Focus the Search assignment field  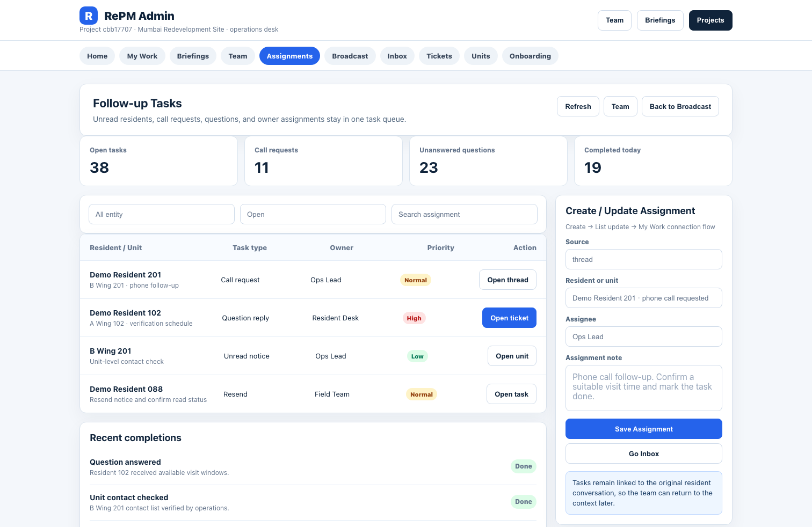[x=465, y=214]
